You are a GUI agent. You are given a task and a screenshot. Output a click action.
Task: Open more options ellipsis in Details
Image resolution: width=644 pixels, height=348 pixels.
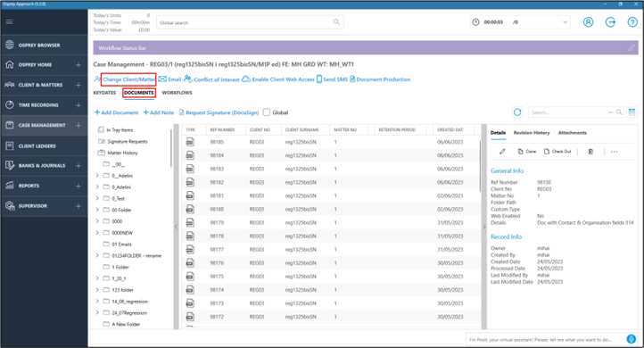click(614, 152)
